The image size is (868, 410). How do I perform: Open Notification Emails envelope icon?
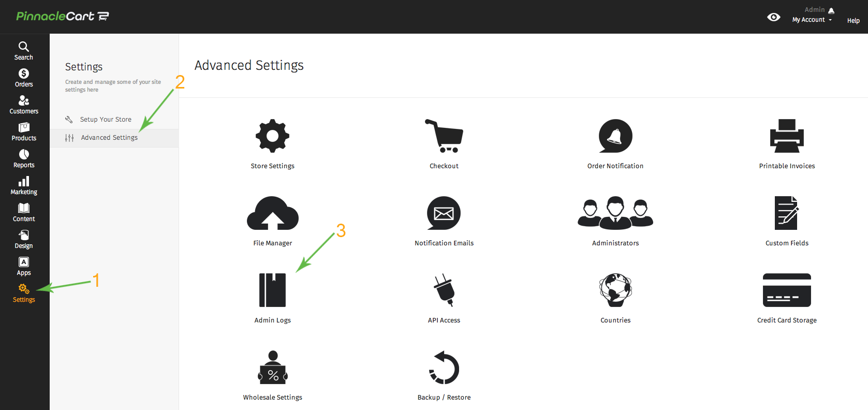tap(444, 213)
